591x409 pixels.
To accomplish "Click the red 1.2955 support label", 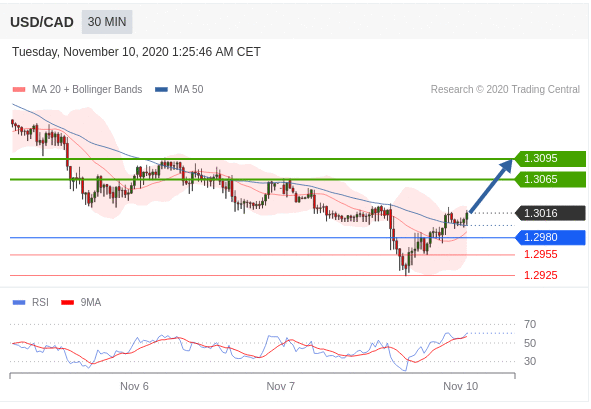I will tap(540, 254).
